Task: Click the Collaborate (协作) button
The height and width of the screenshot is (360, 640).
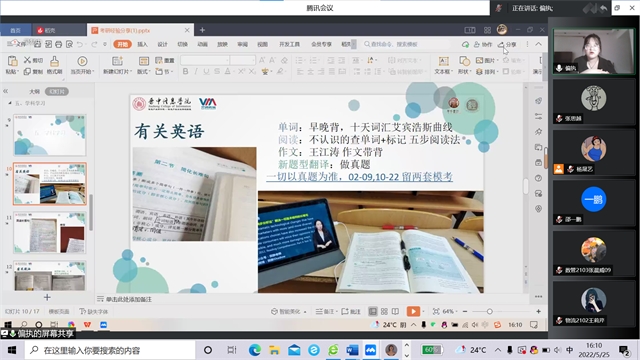Action: 483,44
